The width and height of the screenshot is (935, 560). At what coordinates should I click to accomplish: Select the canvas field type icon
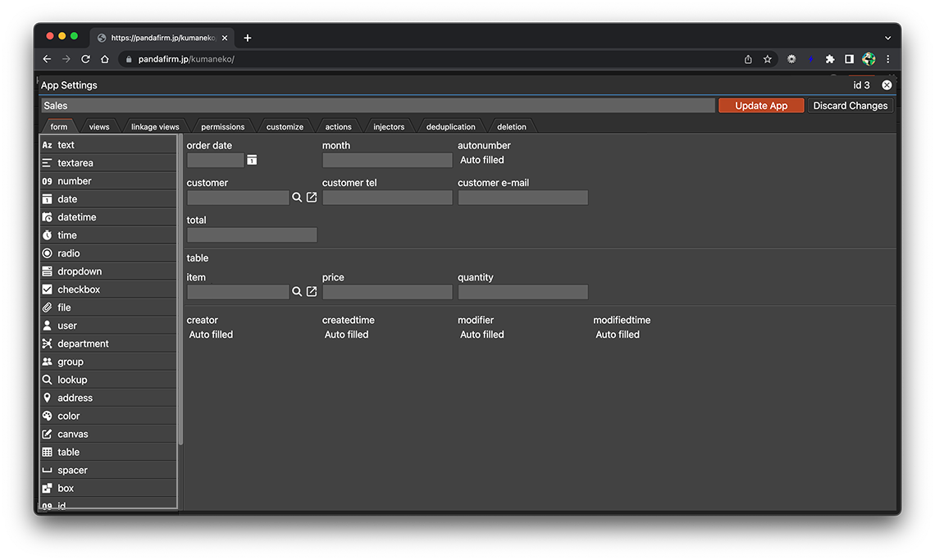click(x=48, y=434)
